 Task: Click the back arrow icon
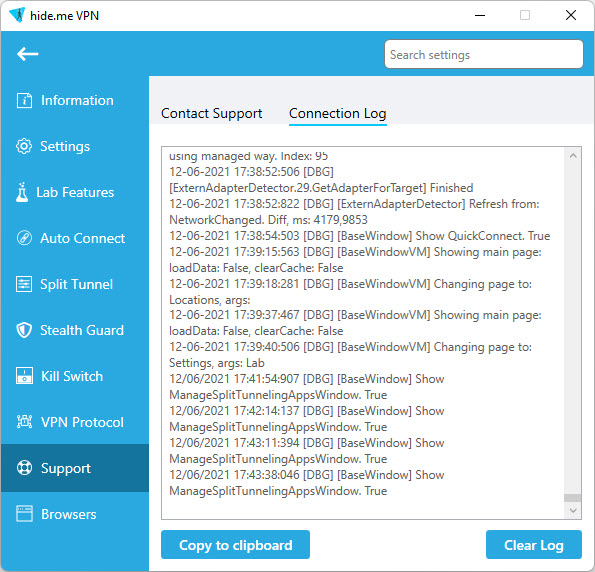[x=27, y=54]
